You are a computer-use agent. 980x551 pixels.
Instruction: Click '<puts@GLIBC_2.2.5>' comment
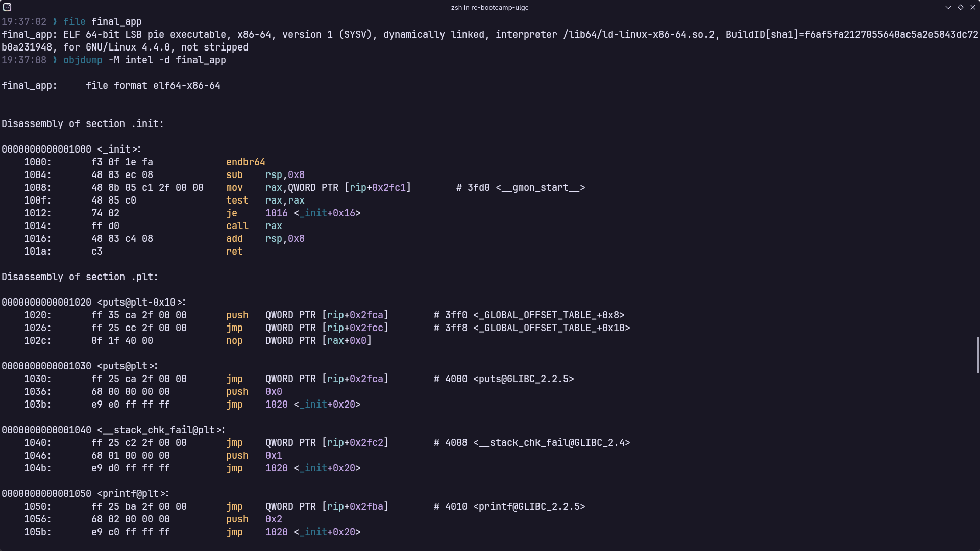524,379
